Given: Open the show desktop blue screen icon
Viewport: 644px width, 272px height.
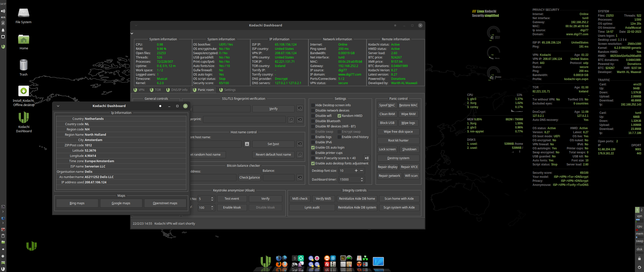Looking at the screenshot, I should (378, 261).
